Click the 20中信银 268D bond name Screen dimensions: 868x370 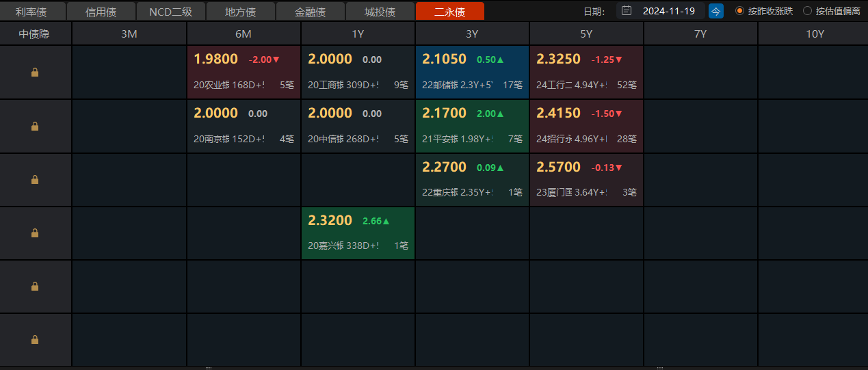pos(343,139)
